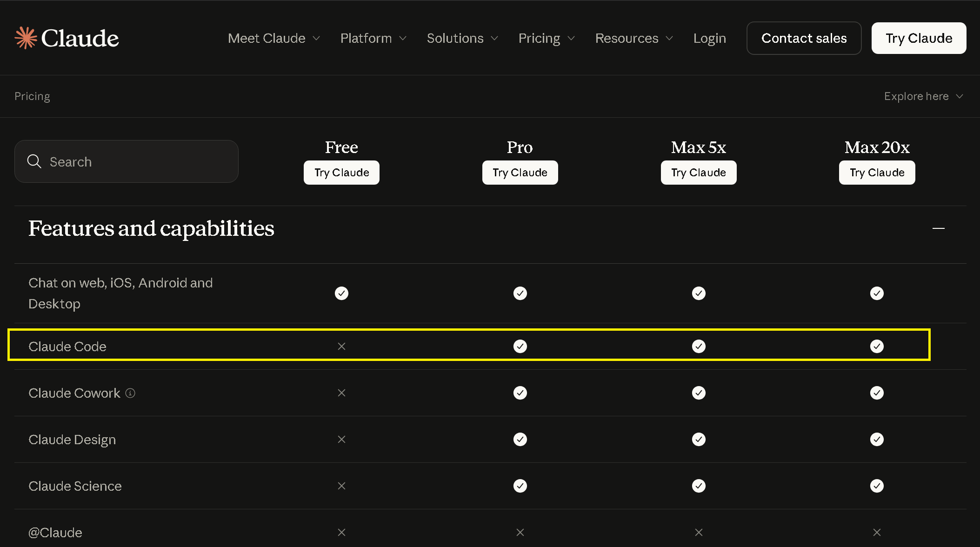Click the Claude starburst logo icon

[26, 38]
